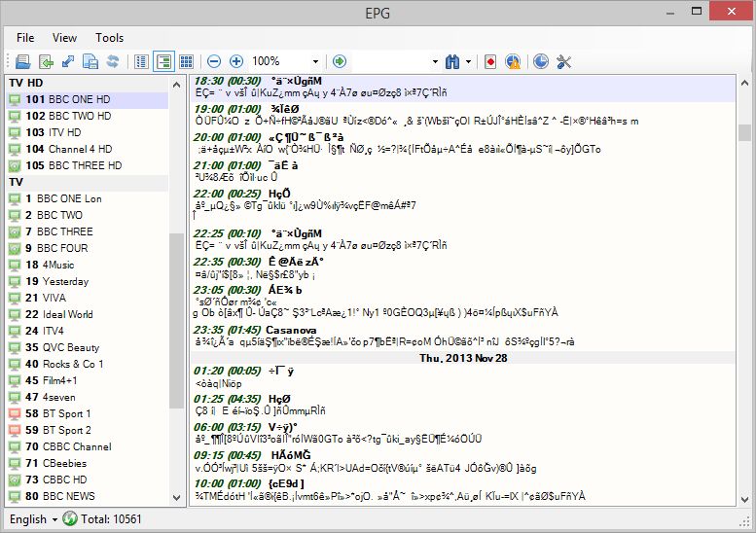This screenshot has height=533, width=756.
Task: Click the green go arrow icon
Action: tap(341, 61)
